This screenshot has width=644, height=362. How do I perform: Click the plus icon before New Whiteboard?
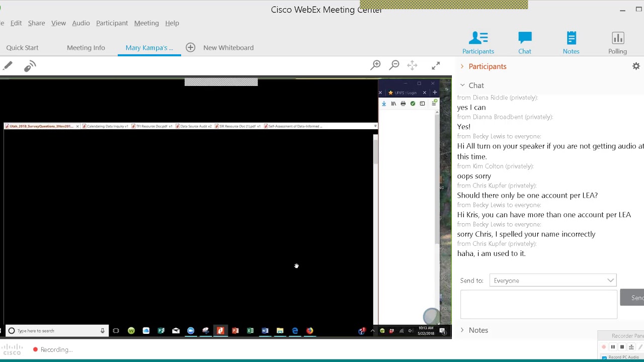[x=190, y=47]
